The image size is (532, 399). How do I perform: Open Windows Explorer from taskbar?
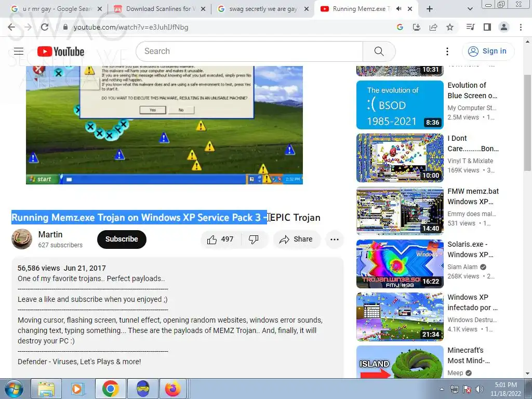[46, 389]
